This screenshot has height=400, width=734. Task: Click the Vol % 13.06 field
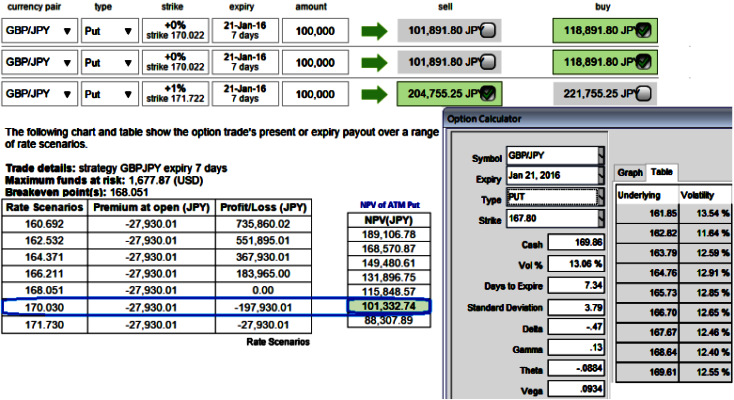[x=576, y=264]
